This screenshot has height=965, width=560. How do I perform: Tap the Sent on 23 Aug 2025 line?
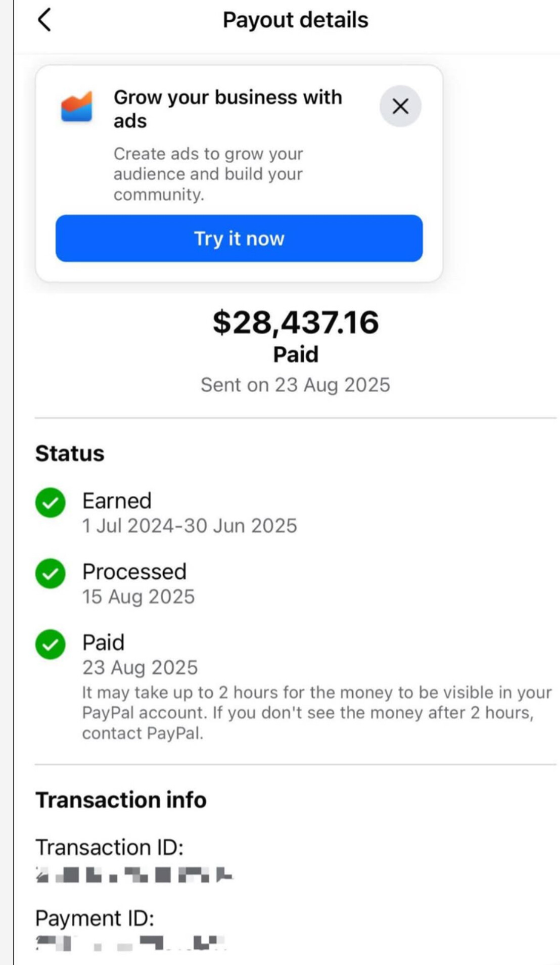pyautogui.click(x=296, y=385)
